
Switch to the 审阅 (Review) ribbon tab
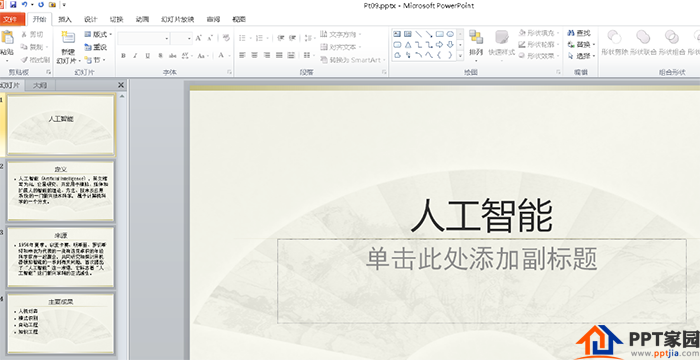click(213, 19)
